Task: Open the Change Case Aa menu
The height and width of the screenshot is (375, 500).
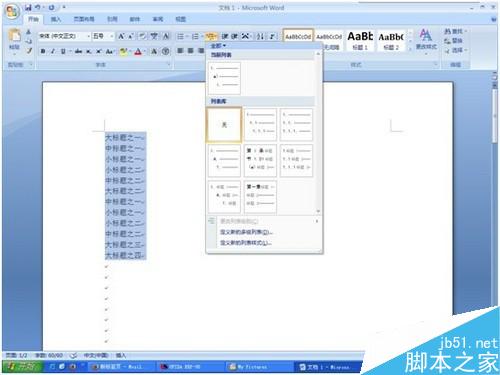Action: (x=110, y=51)
